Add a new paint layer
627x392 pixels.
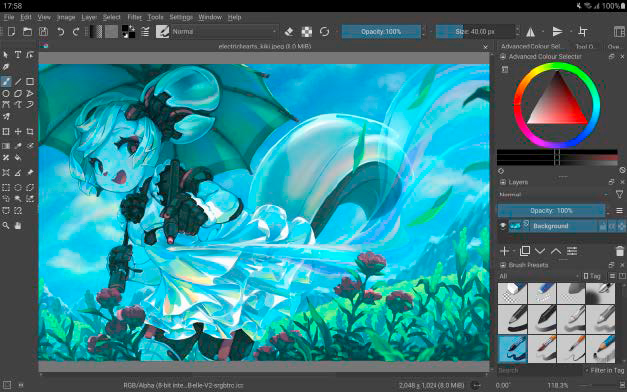click(x=505, y=251)
